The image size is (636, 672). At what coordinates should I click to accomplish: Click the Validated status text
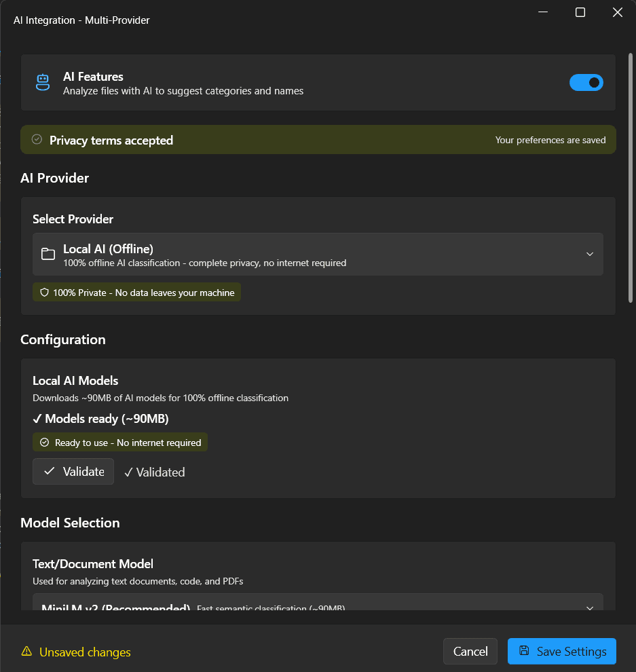[x=154, y=472]
